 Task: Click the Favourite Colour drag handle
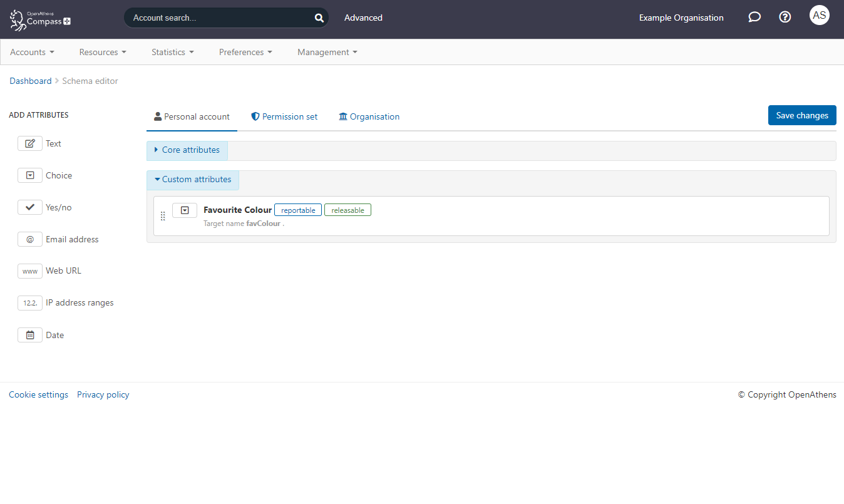(163, 216)
